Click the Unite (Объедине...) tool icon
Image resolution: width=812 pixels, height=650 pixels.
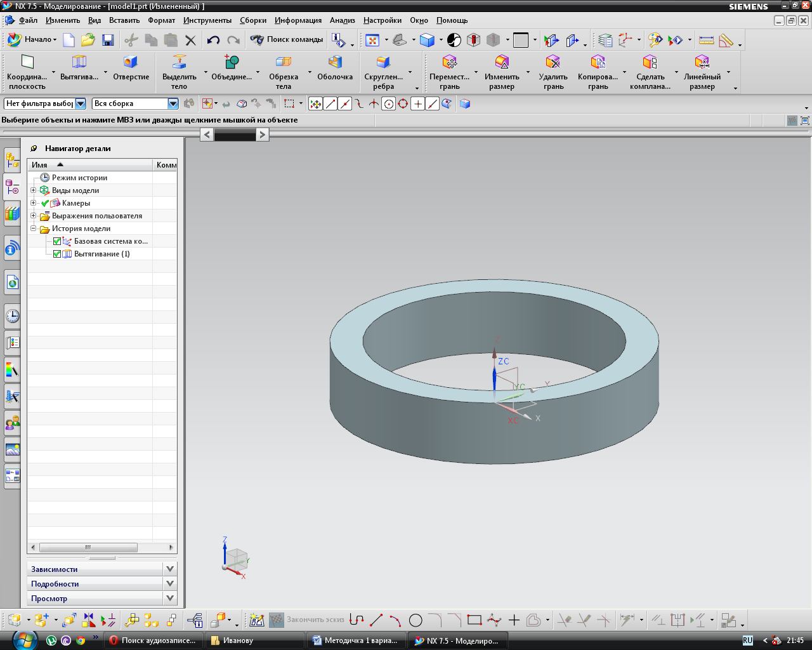pyautogui.click(x=232, y=62)
